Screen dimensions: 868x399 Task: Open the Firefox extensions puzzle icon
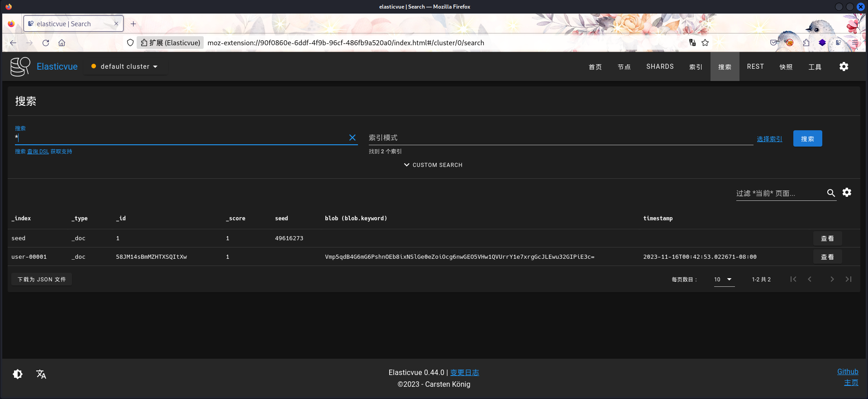(806, 43)
